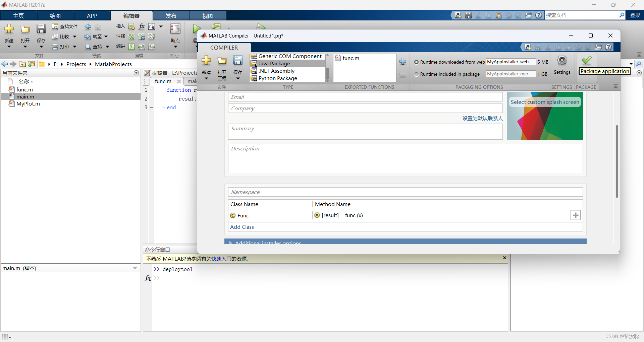Image resolution: width=644 pixels, height=342 pixels.
Task: Click the search documentation (搜索文档) box
Action: (582, 15)
